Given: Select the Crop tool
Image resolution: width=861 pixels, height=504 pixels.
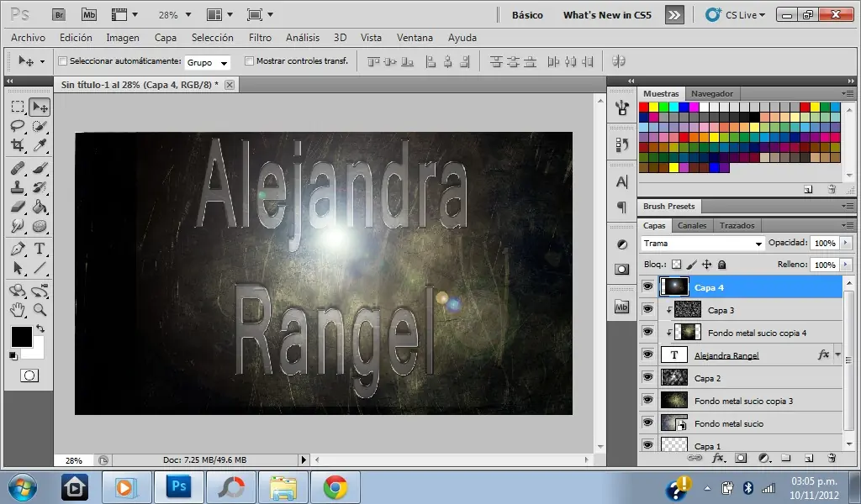Looking at the screenshot, I should point(18,146).
